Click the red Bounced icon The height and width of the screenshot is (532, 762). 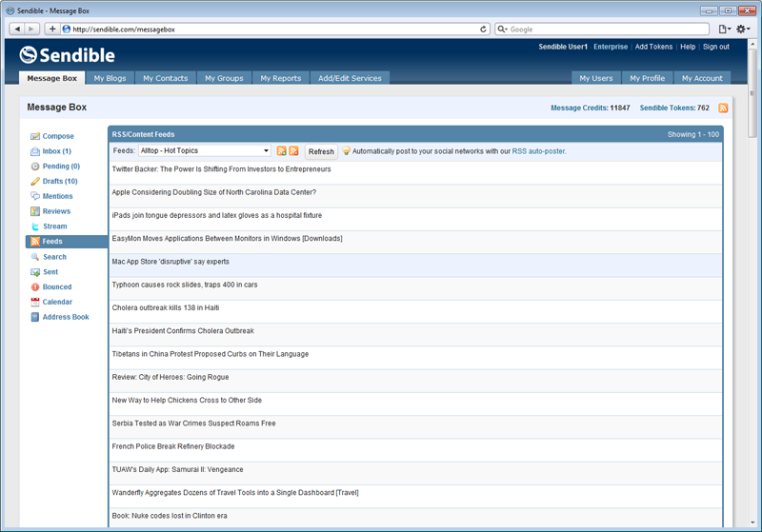[35, 287]
